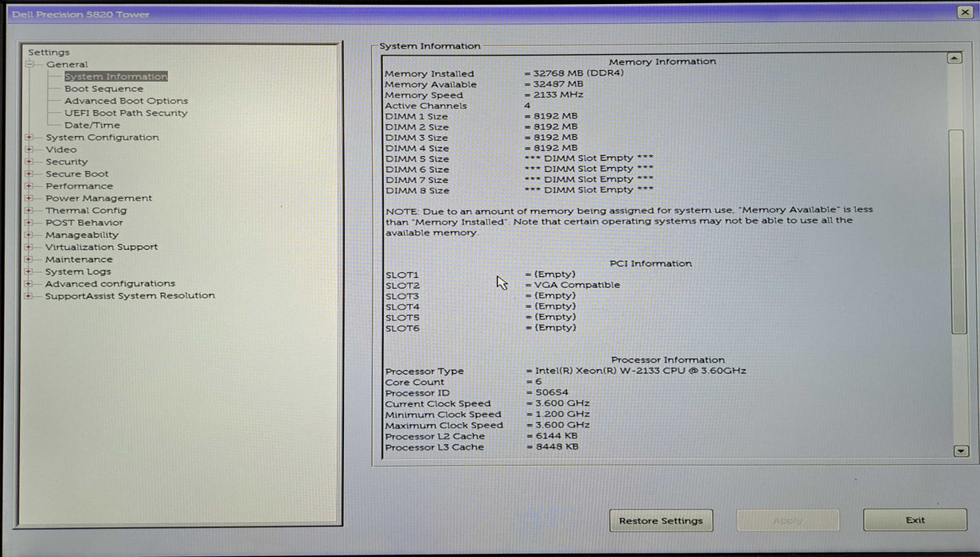
Task: Expand the Secure Boot node
Action: coord(29,174)
